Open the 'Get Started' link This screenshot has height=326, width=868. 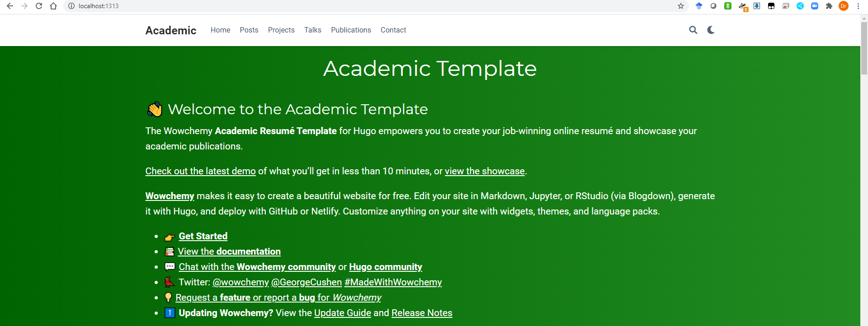pos(203,236)
